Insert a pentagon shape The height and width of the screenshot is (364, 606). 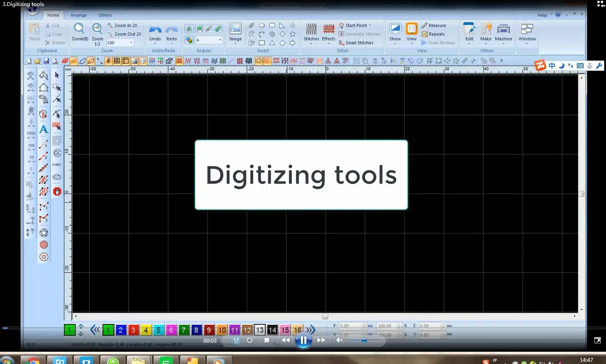[x=282, y=42]
